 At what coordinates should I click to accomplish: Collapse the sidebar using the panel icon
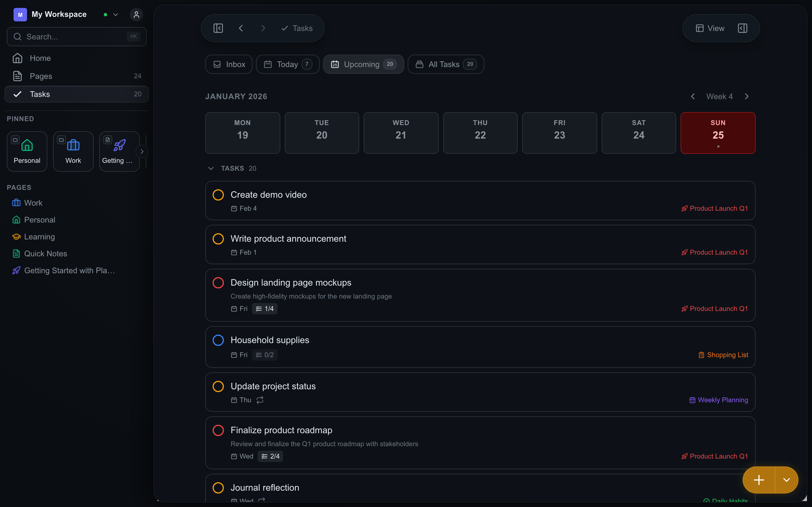pyautogui.click(x=218, y=28)
